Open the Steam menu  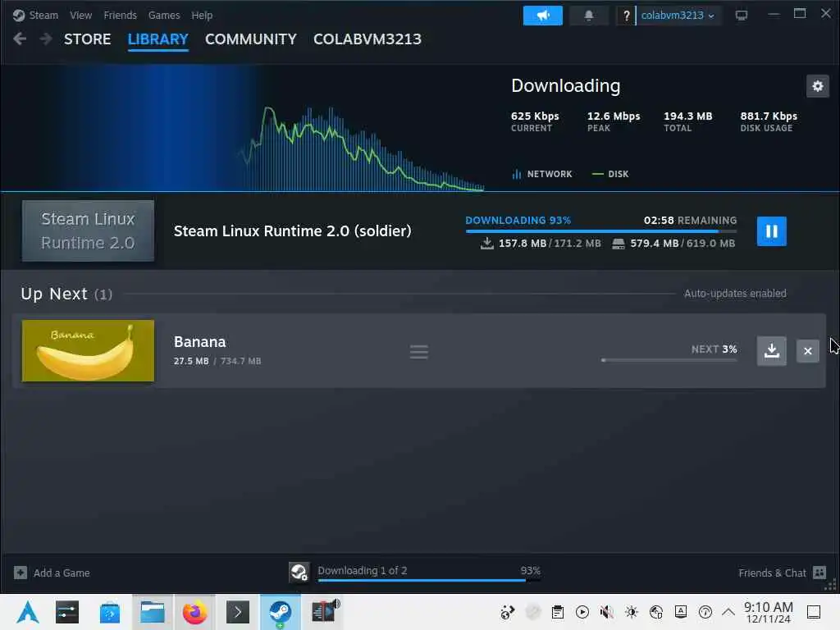43,16
